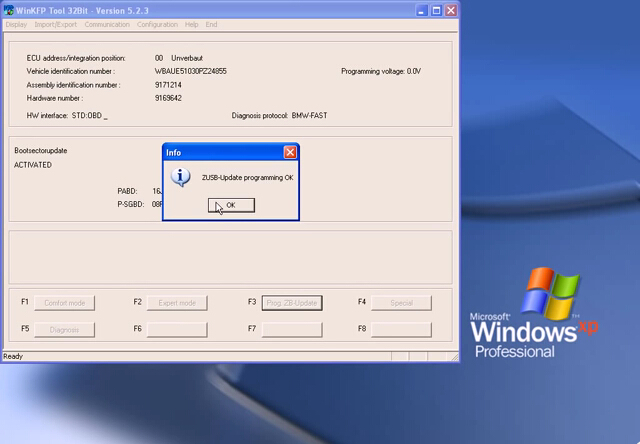
Task: Click the hardware number 9169642
Action: [168, 98]
